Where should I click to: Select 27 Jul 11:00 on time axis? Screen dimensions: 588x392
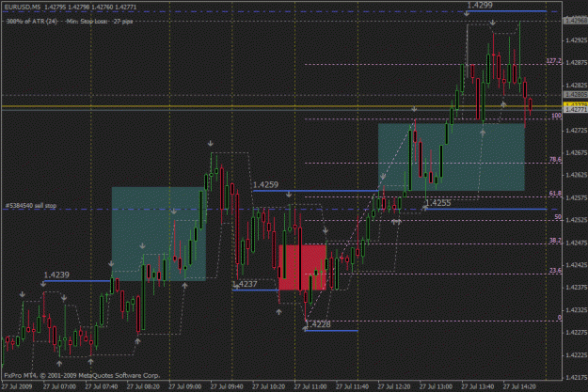tap(310, 386)
